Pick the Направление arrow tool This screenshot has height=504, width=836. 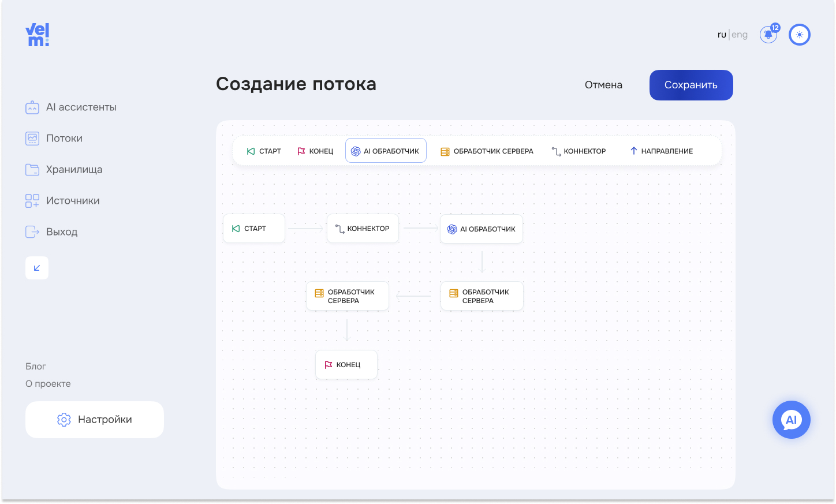coord(661,151)
